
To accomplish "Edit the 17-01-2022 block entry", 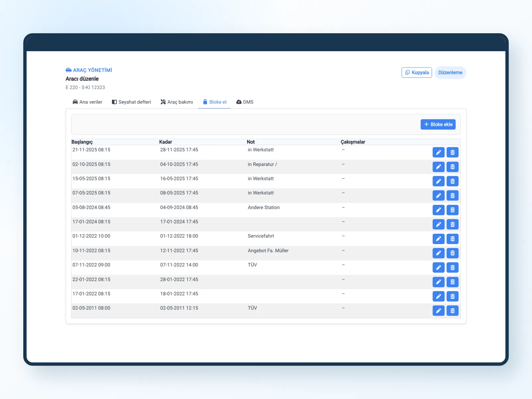I will [x=438, y=296].
